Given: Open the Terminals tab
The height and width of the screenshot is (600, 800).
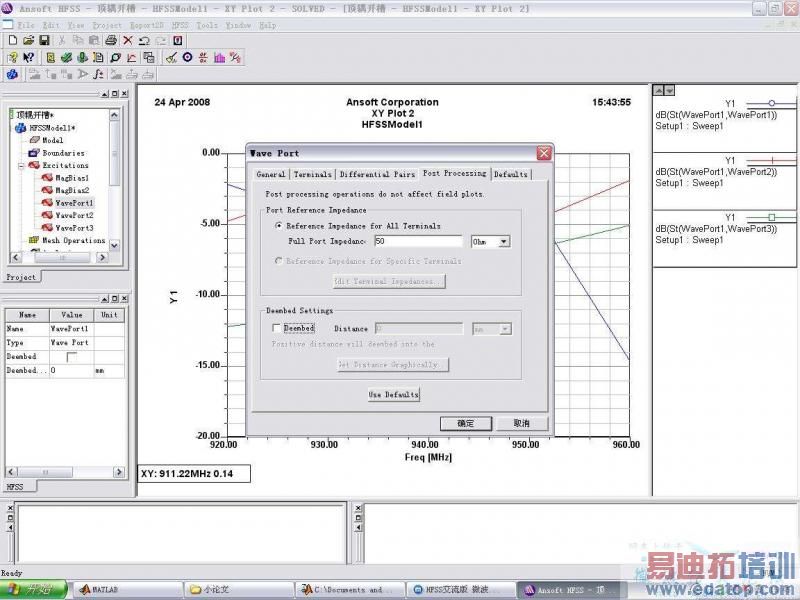Looking at the screenshot, I should tap(312, 174).
